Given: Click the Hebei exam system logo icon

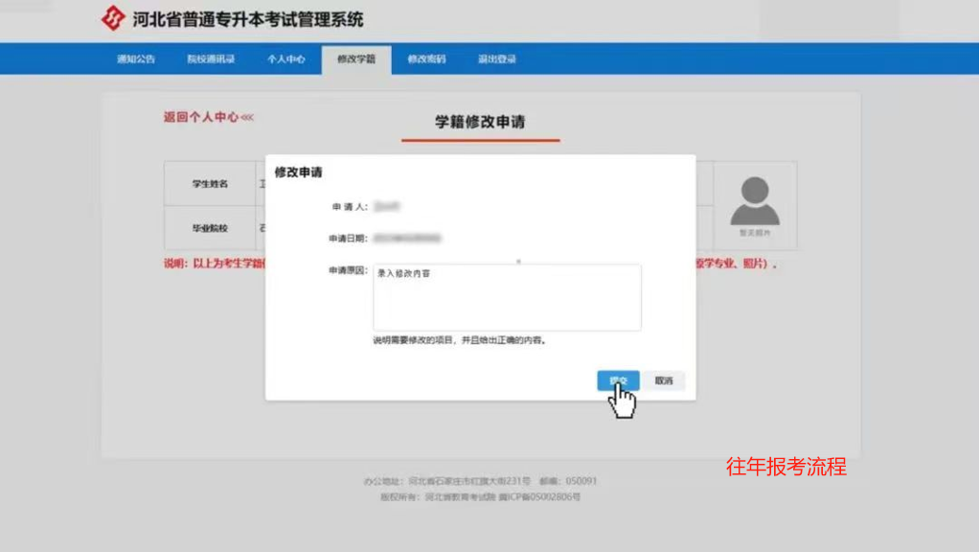Looking at the screenshot, I should (112, 16).
